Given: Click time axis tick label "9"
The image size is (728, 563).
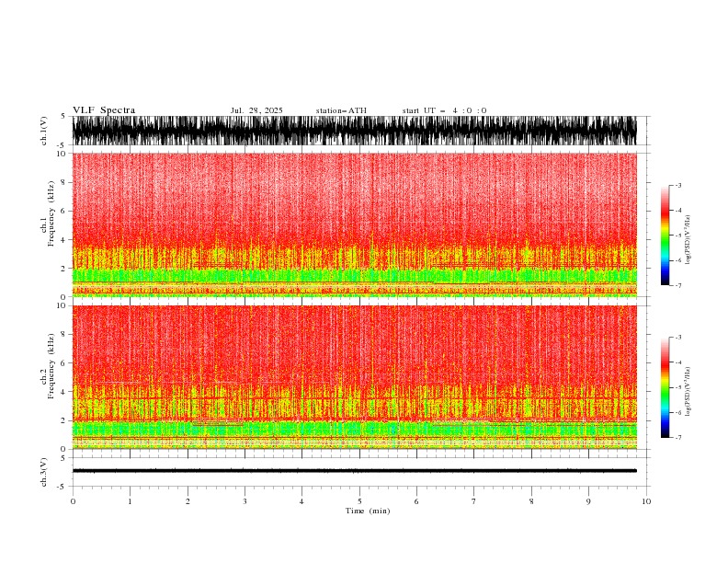Looking at the screenshot, I should click(x=588, y=501).
